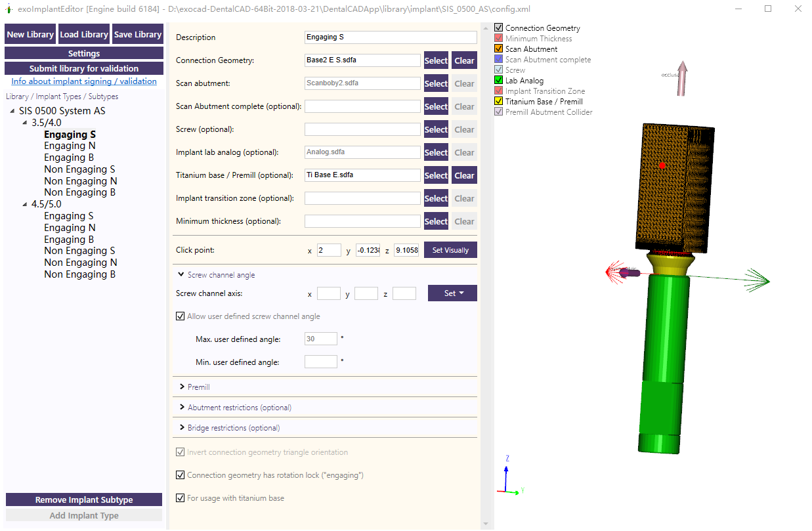
Task: Open "Info about implant signing / validation"
Action: [83, 81]
